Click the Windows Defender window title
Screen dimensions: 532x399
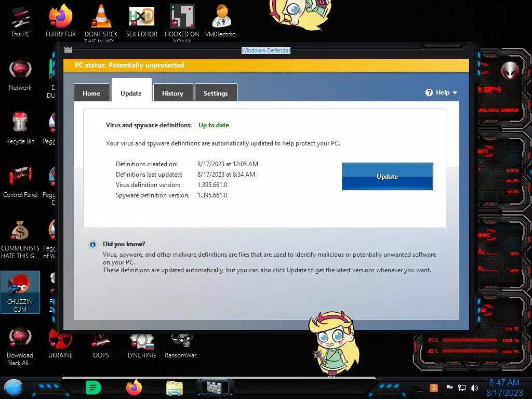coord(265,50)
